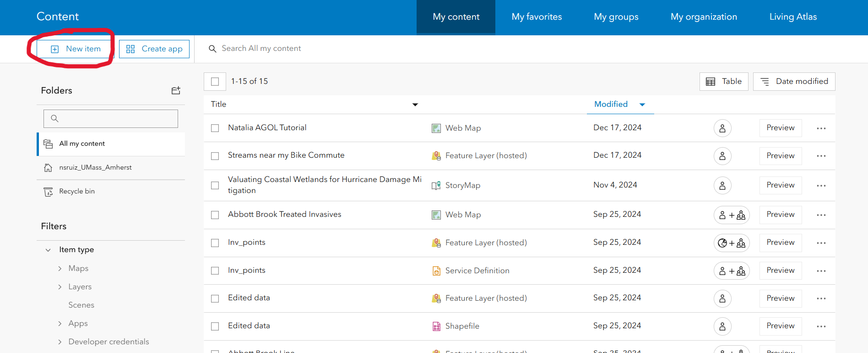This screenshot has height=353, width=868.
Task: Preview the Edited data Shapefile
Action: [x=781, y=326]
